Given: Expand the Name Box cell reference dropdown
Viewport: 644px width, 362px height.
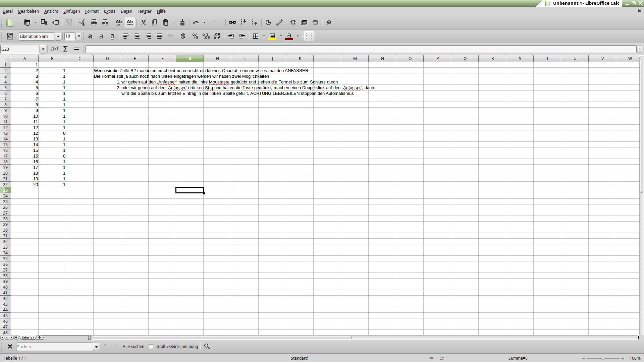Looking at the screenshot, I should [43, 49].
